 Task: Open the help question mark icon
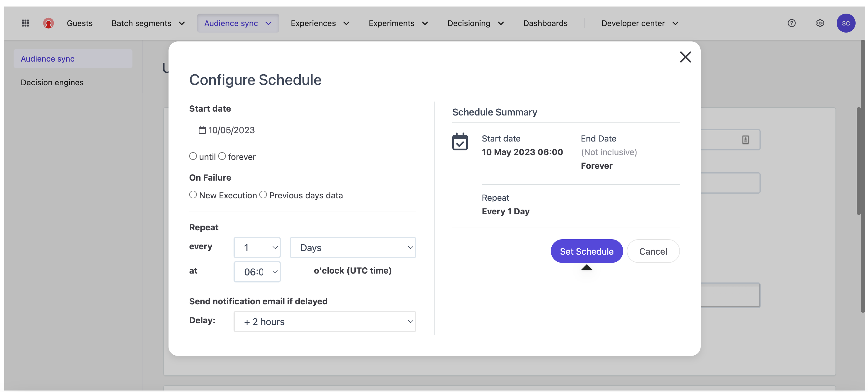click(x=791, y=23)
